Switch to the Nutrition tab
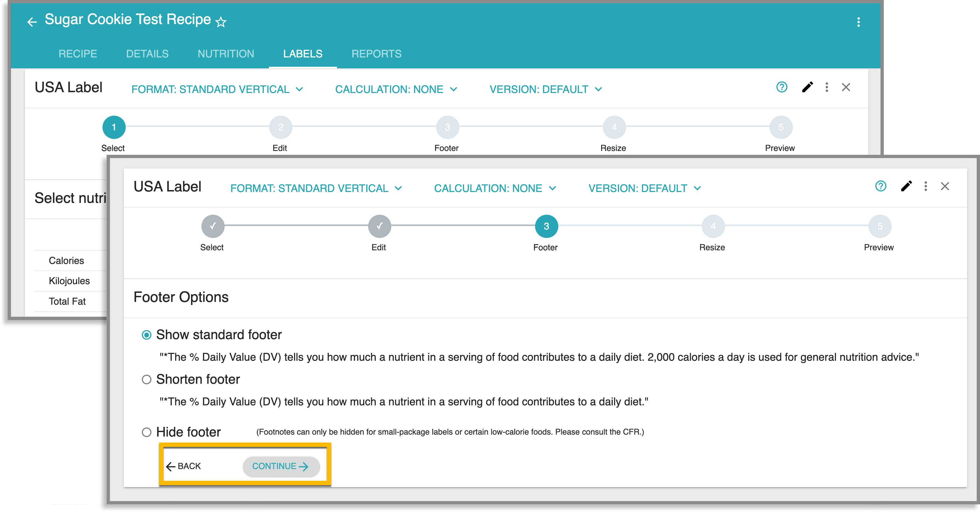 click(226, 54)
